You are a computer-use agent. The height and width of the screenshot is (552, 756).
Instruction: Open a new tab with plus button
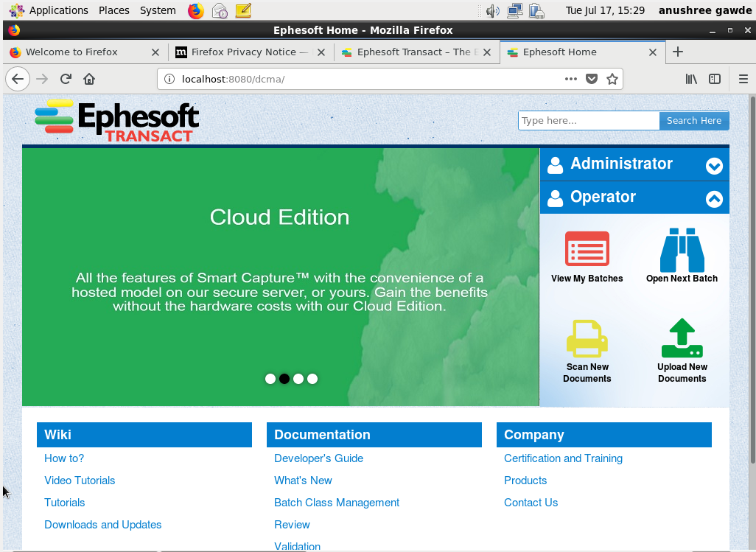678,52
